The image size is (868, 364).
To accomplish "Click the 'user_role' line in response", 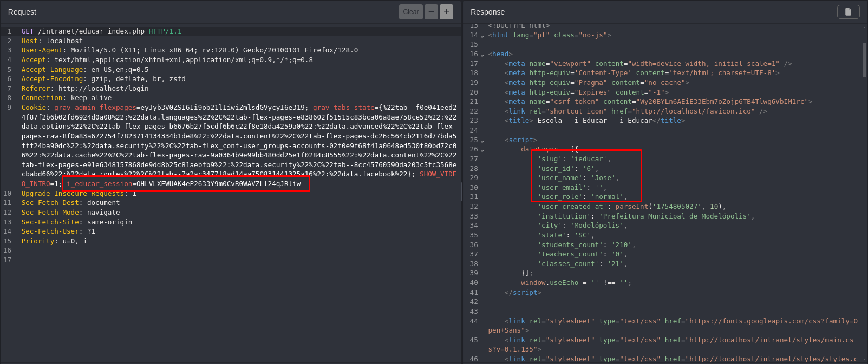I will (x=582, y=197).
